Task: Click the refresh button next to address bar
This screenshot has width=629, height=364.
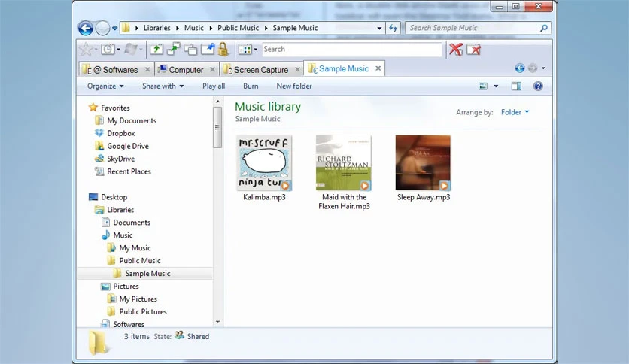Action: pyautogui.click(x=393, y=28)
